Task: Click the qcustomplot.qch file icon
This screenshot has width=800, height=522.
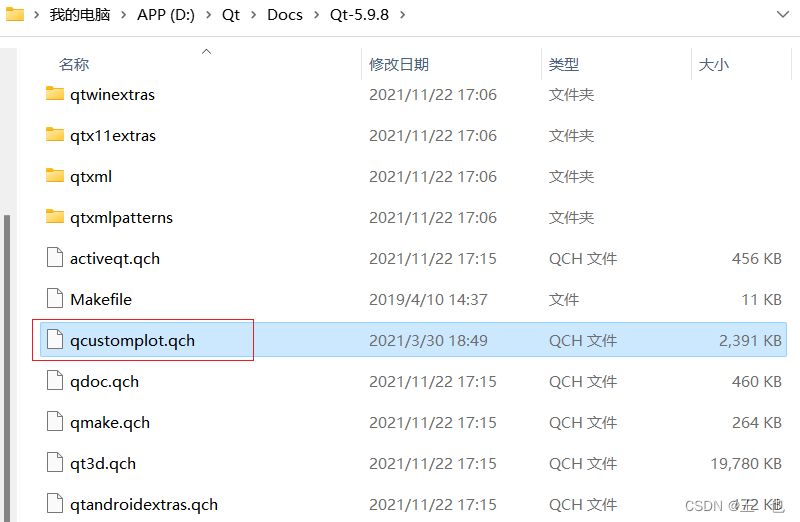Action: 55,339
